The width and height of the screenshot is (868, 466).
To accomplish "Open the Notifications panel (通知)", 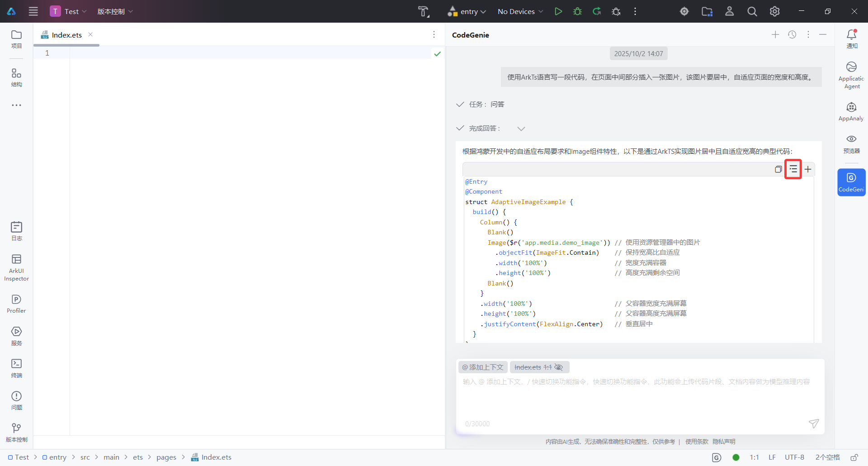I will coord(852,39).
